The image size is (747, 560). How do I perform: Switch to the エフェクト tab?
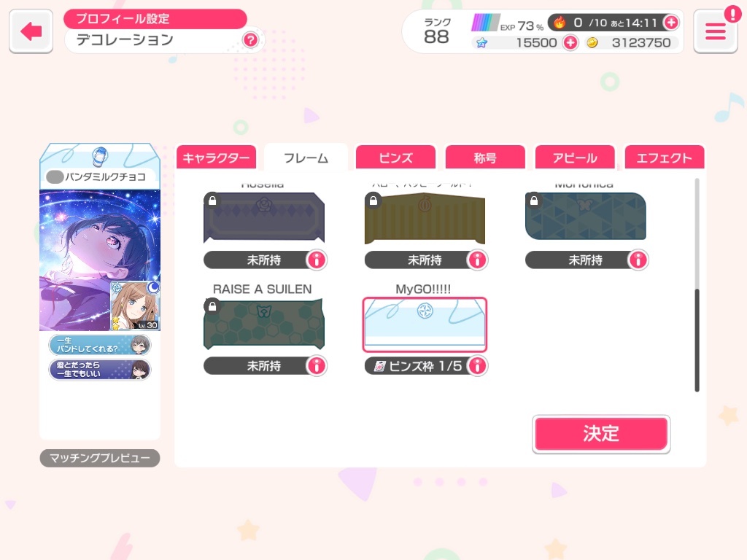pyautogui.click(x=664, y=157)
